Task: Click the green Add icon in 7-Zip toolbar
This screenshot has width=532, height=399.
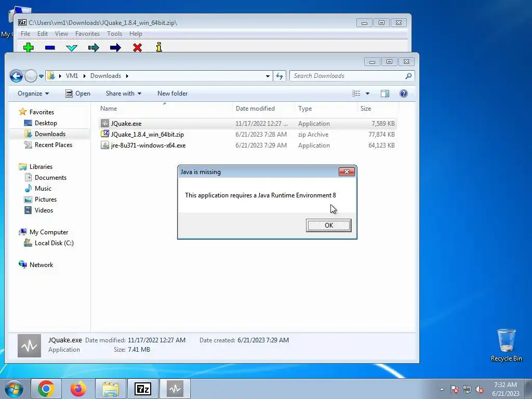Action: (x=29, y=47)
